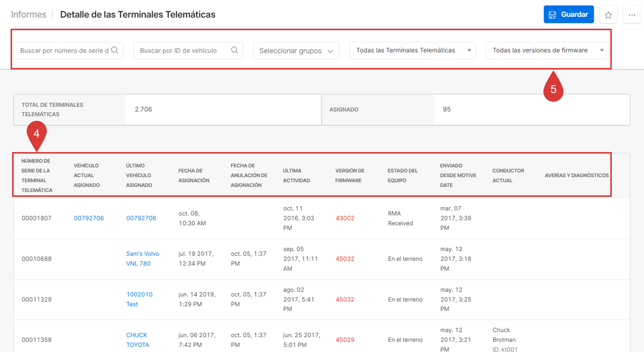Screen dimensions: 644x352
Task: Select serial number 00010688 cell
Action: (x=36, y=259)
